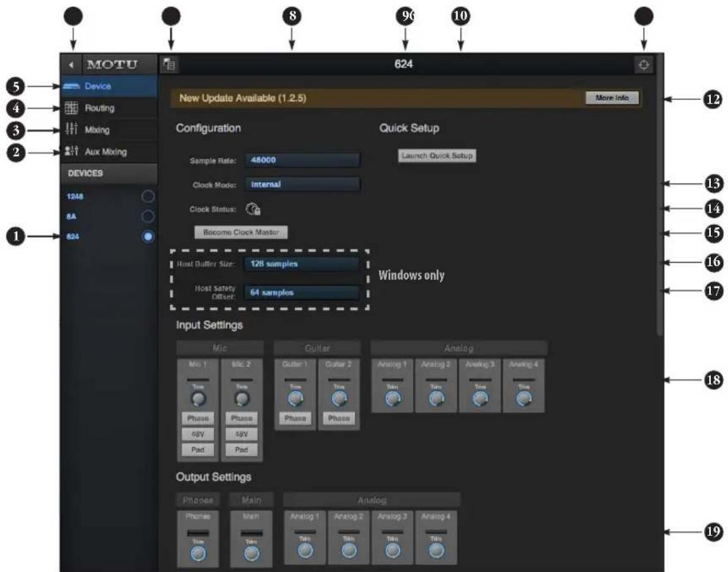Screen dimensions: 728x572
Task: Switch to the Mixing tab
Action: (x=109, y=130)
